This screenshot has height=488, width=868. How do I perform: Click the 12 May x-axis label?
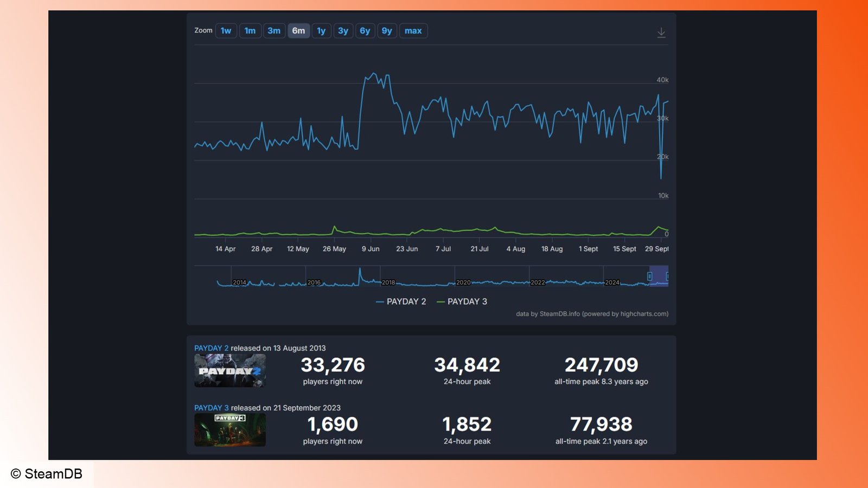[298, 249]
